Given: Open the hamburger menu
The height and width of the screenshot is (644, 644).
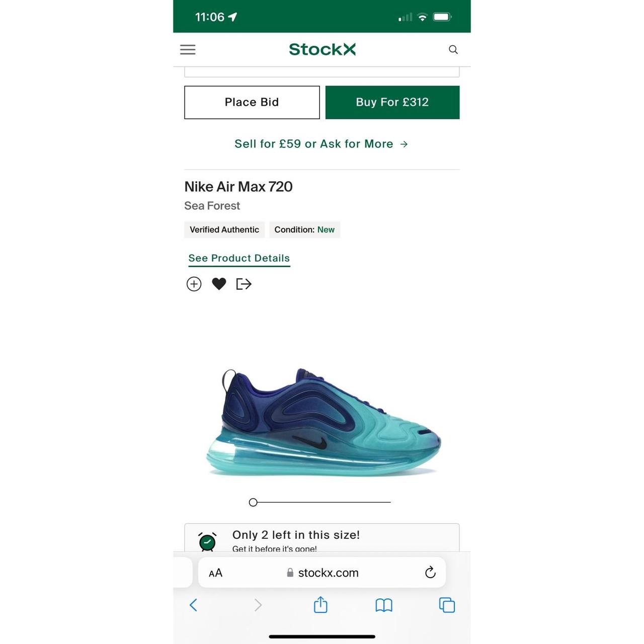Looking at the screenshot, I should tap(188, 49).
